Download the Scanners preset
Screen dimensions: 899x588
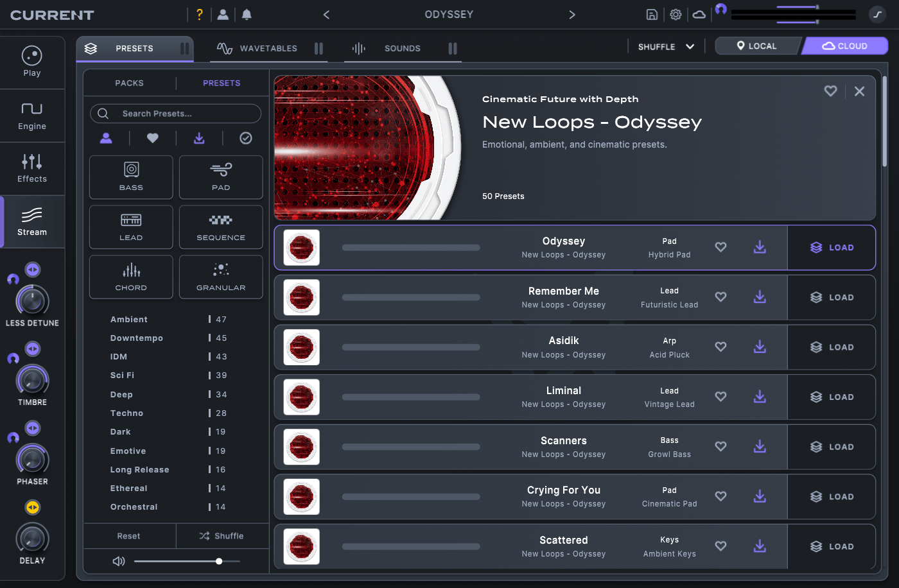760,447
